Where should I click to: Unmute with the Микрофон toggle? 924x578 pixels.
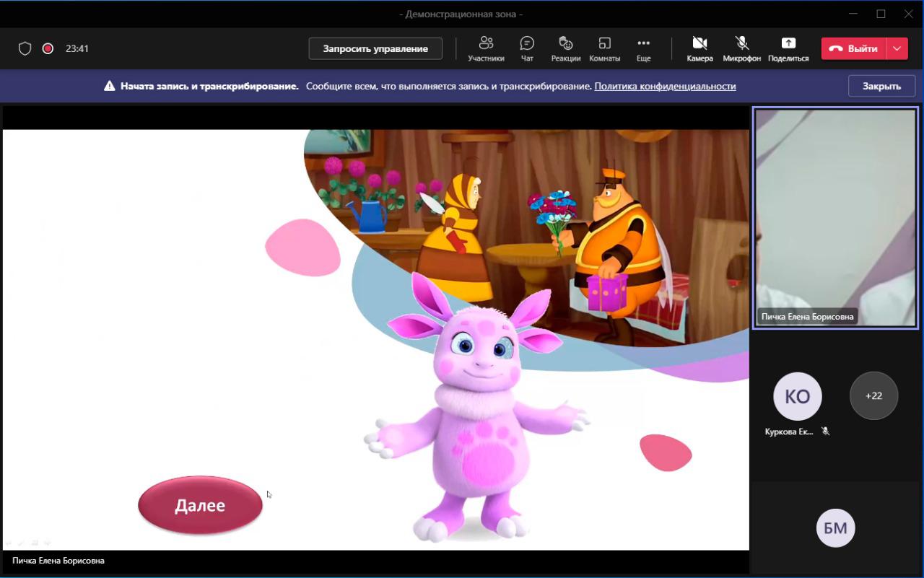click(x=741, y=48)
